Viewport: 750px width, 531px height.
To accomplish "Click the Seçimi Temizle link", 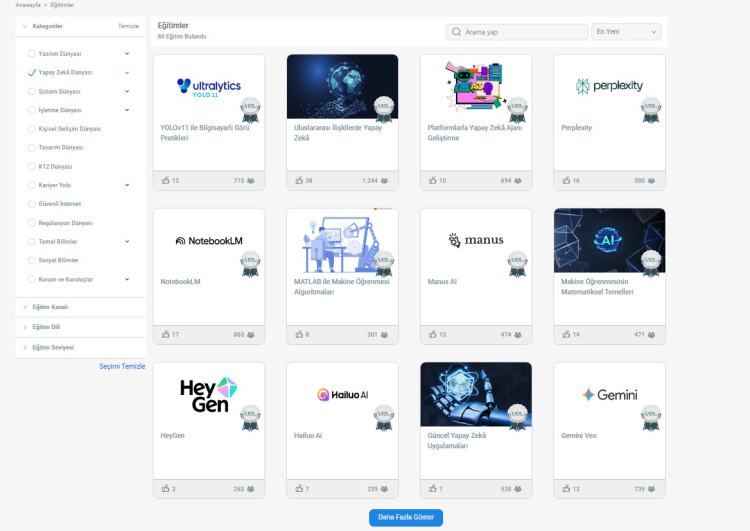I will click(122, 366).
